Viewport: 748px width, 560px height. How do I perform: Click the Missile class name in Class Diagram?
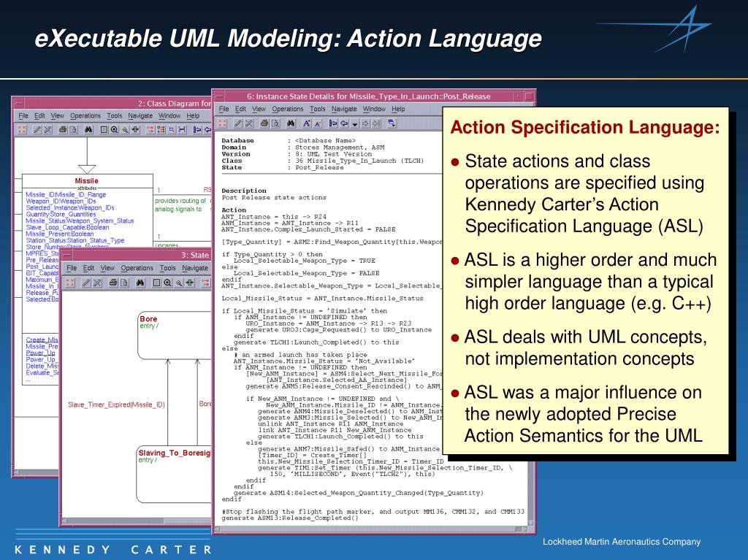click(x=86, y=181)
